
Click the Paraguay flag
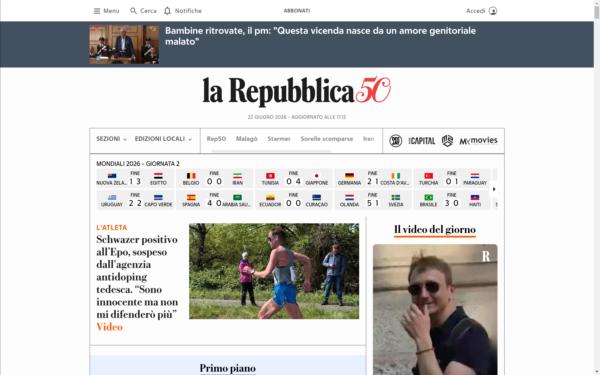click(x=475, y=176)
